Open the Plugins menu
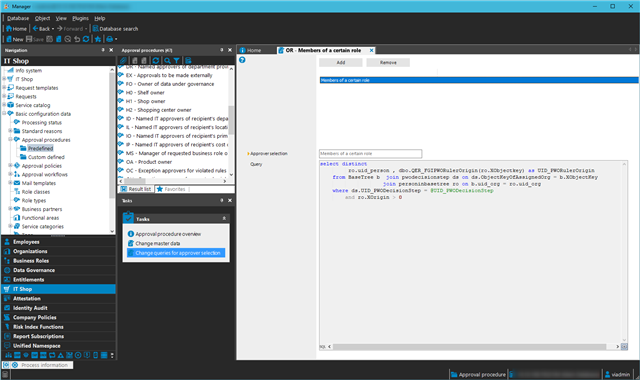 [x=80, y=18]
